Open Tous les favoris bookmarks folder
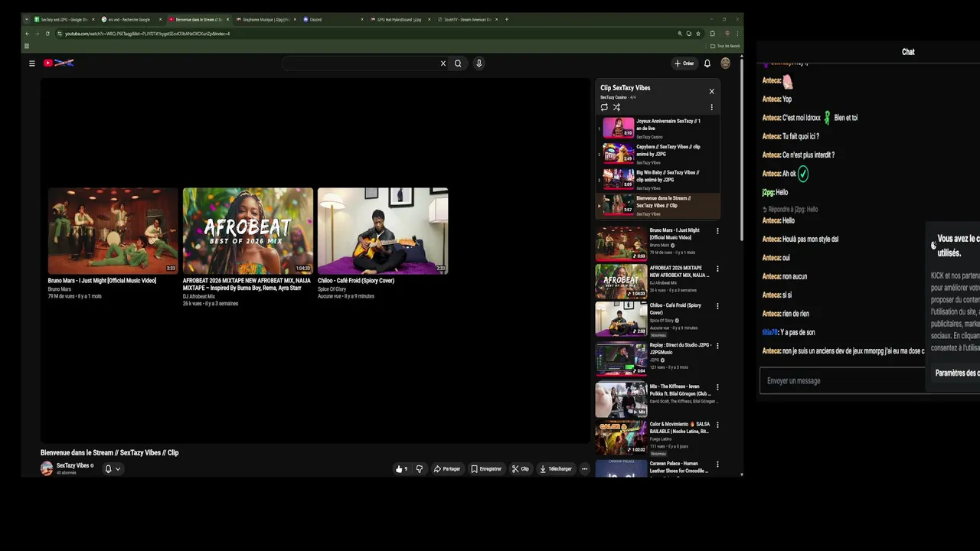Image resolution: width=980 pixels, height=551 pixels. point(725,46)
